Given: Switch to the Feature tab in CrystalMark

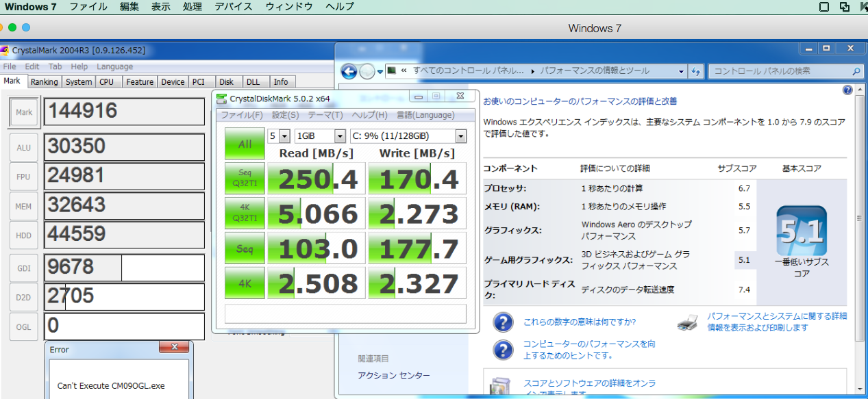Looking at the screenshot, I should point(140,81).
